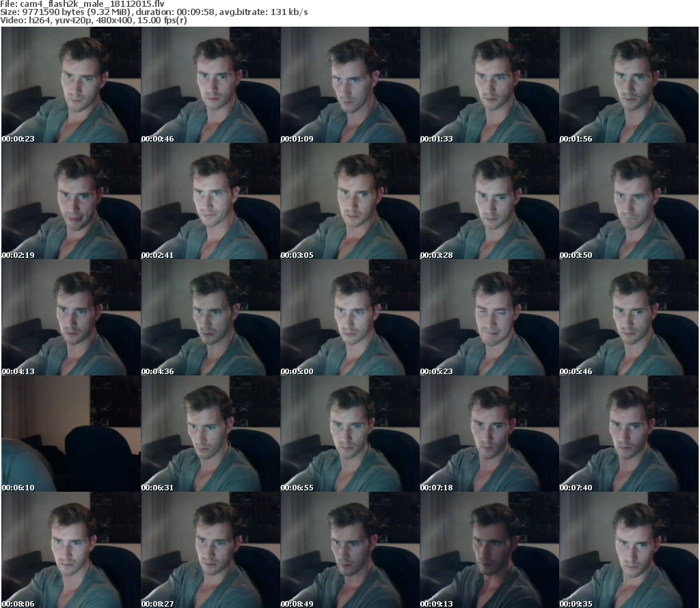Pick the 00:04:13 video frame
The image size is (700, 608).
click(71, 317)
